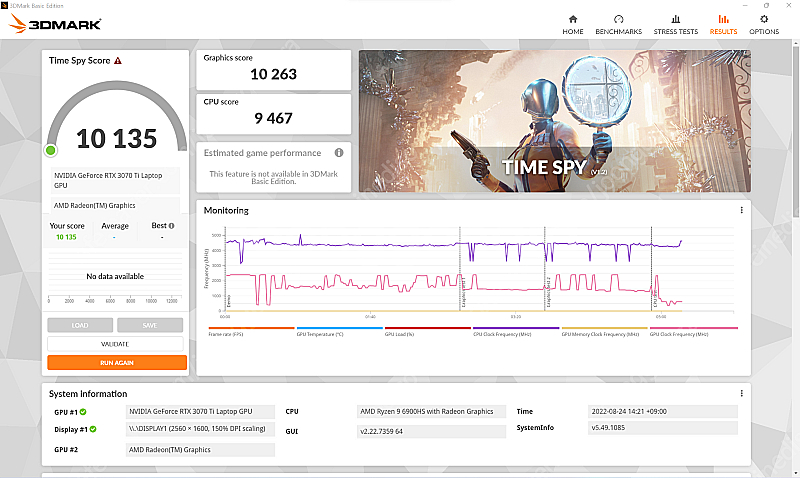
Task: Toggle the Frame rate (FPS) legend
Action: (252, 332)
